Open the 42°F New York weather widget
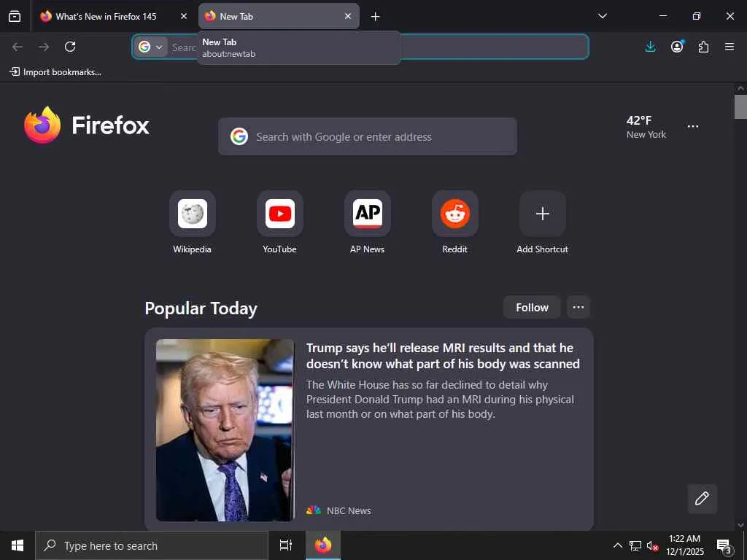This screenshot has height=560, width=747. pyautogui.click(x=646, y=127)
